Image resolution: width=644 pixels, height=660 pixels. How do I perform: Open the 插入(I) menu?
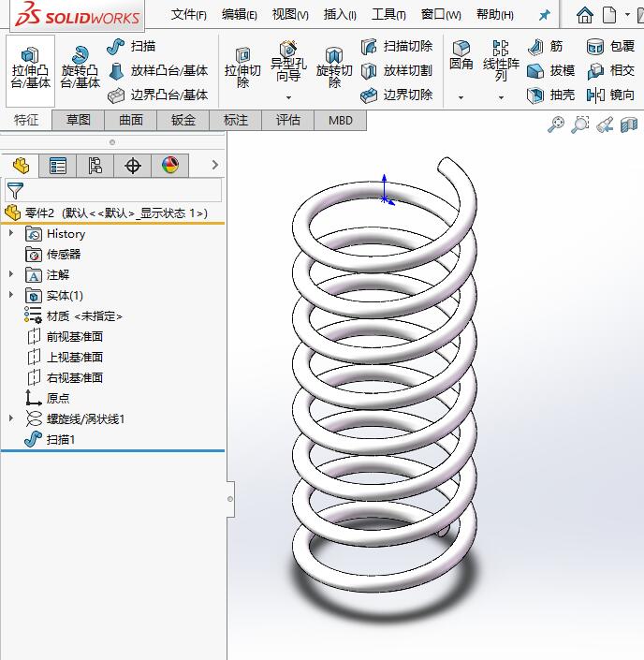point(340,15)
